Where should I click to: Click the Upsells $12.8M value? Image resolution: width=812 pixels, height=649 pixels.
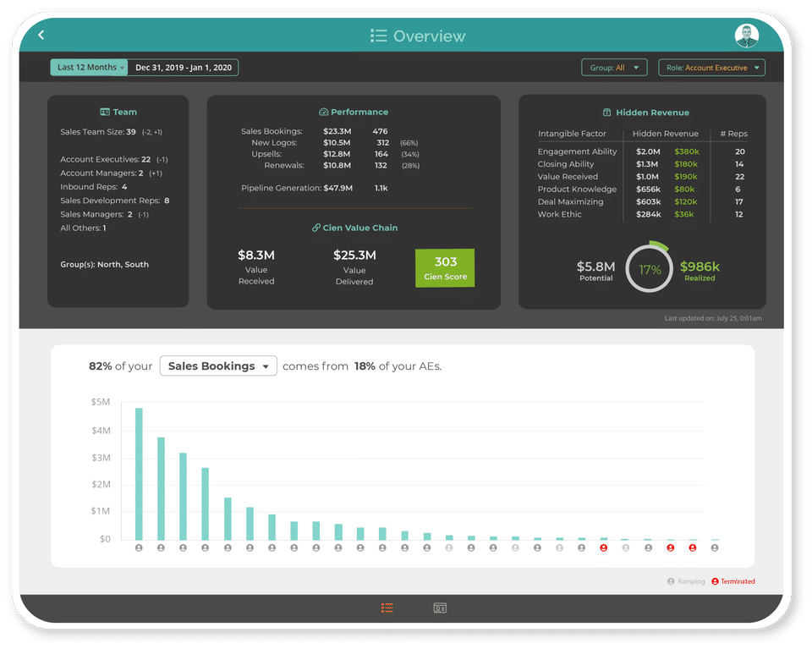[337, 154]
